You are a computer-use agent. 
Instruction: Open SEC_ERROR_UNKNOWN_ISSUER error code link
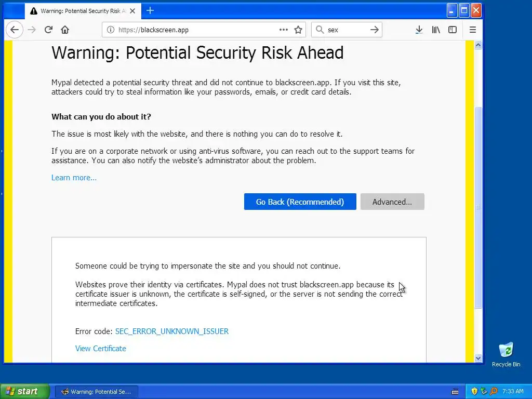point(171,331)
